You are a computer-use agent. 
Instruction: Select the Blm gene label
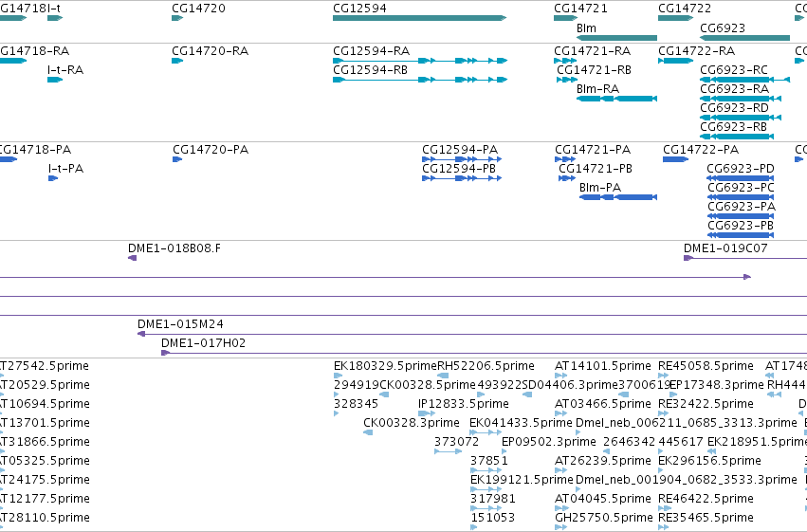click(x=586, y=28)
